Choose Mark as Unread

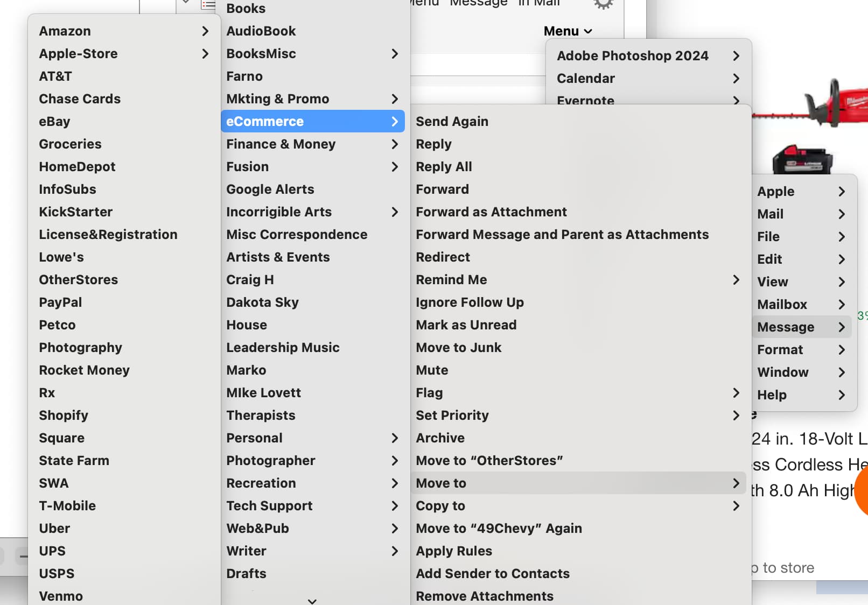point(578,325)
